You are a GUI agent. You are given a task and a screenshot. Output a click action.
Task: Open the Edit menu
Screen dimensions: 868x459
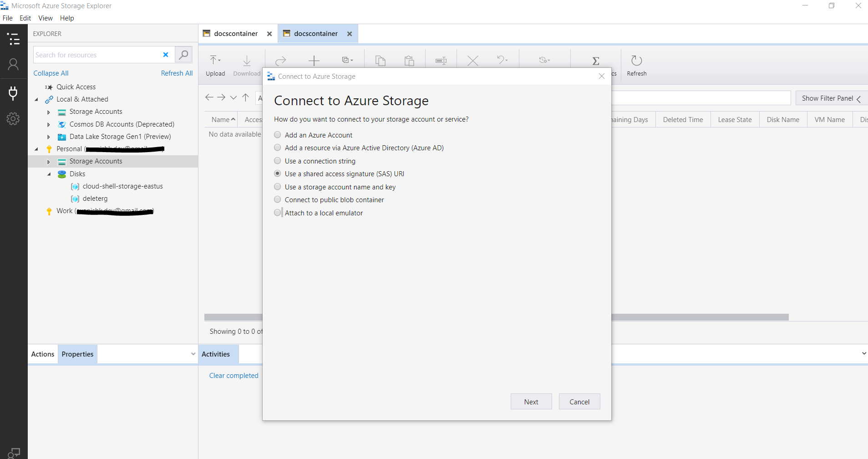coord(25,18)
